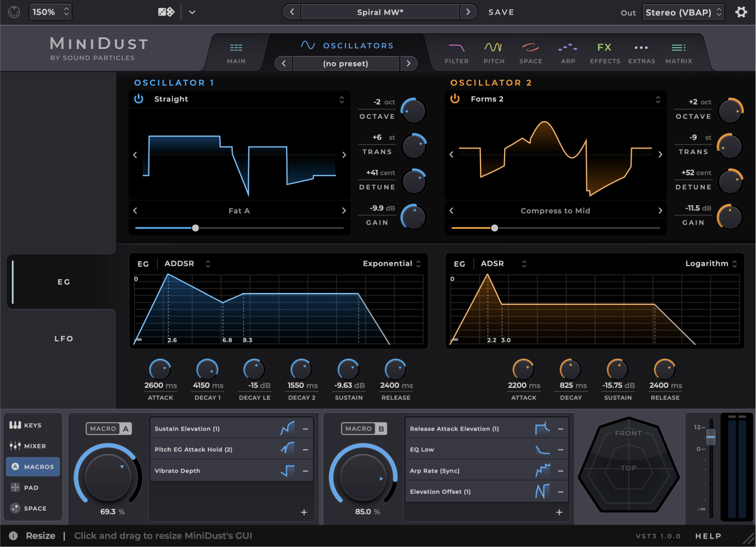Toggle Oscillator 1 power button
Image resolution: width=756 pixels, height=547 pixels.
pyautogui.click(x=139, y=99)
